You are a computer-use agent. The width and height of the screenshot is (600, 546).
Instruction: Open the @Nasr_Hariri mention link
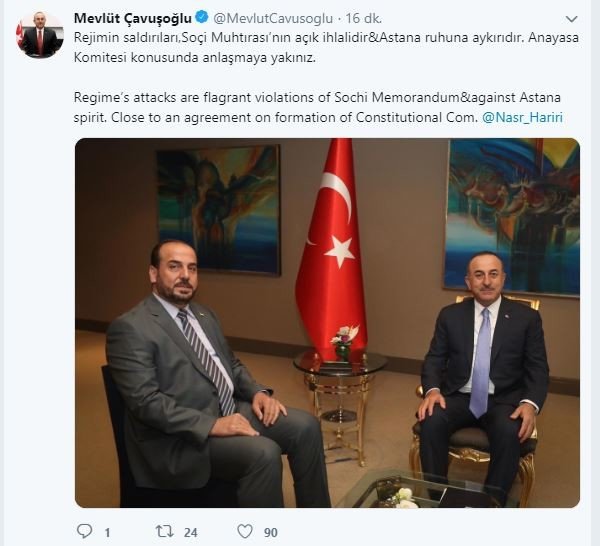522,117
